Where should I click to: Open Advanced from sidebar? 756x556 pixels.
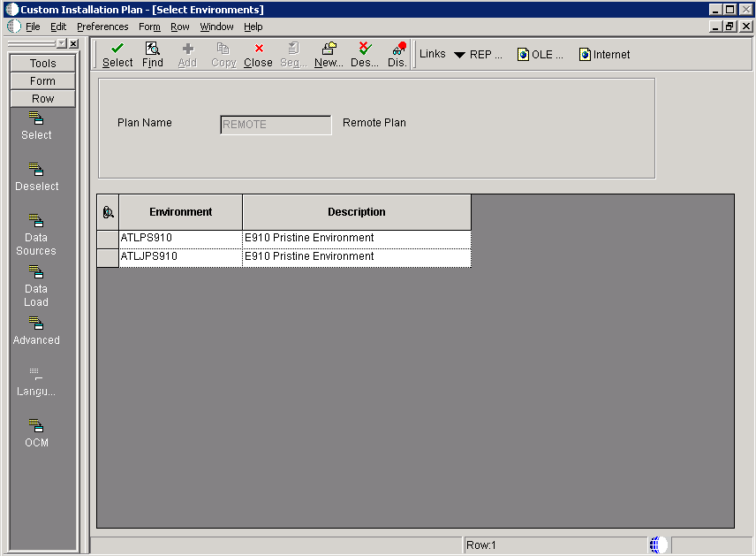coord(36,331)
